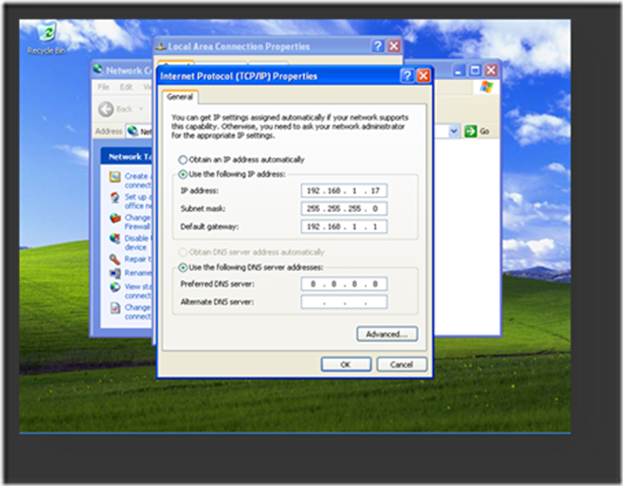
Task: Click the Change settings of connection icon
Action: click(115, 308)
